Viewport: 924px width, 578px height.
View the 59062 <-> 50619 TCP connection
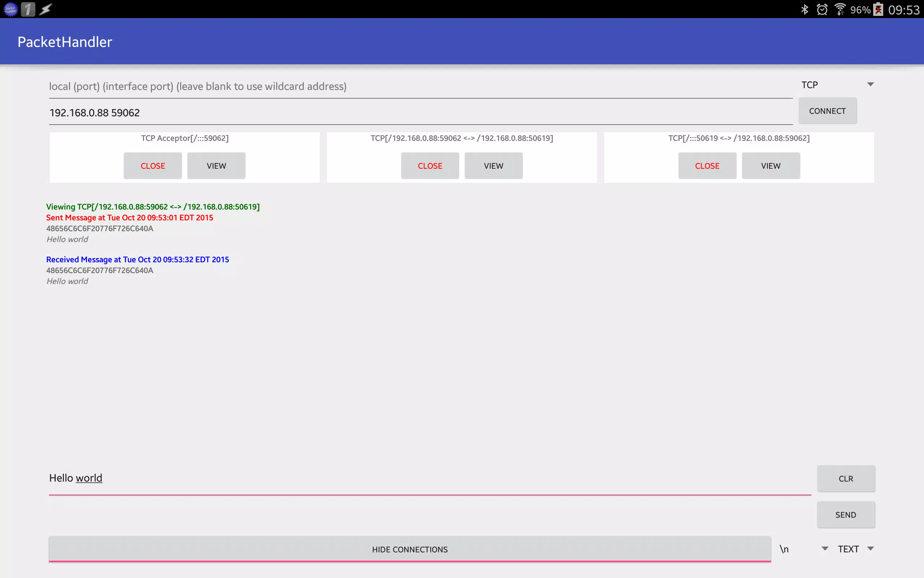[x=493, y=166]
